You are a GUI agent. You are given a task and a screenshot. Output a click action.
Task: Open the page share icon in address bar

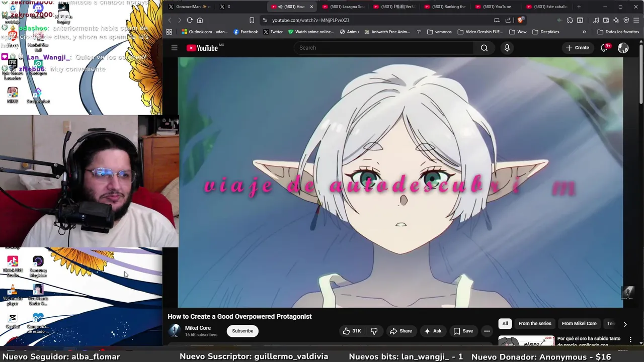click(508, 20)
